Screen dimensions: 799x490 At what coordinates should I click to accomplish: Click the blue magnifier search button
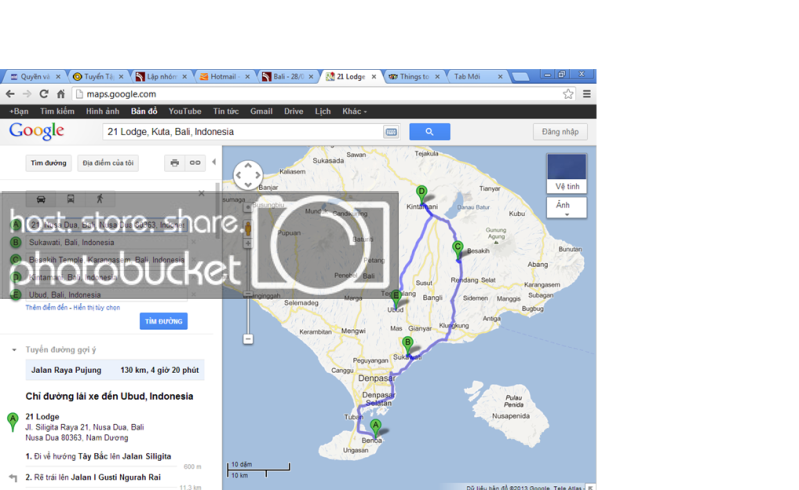coord(430,132)
